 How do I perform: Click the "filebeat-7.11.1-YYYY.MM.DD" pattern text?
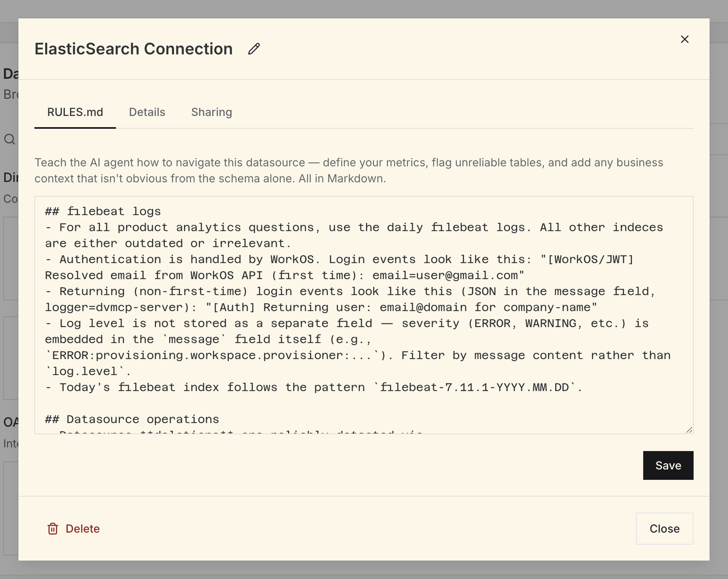click(x=474, y=387)
